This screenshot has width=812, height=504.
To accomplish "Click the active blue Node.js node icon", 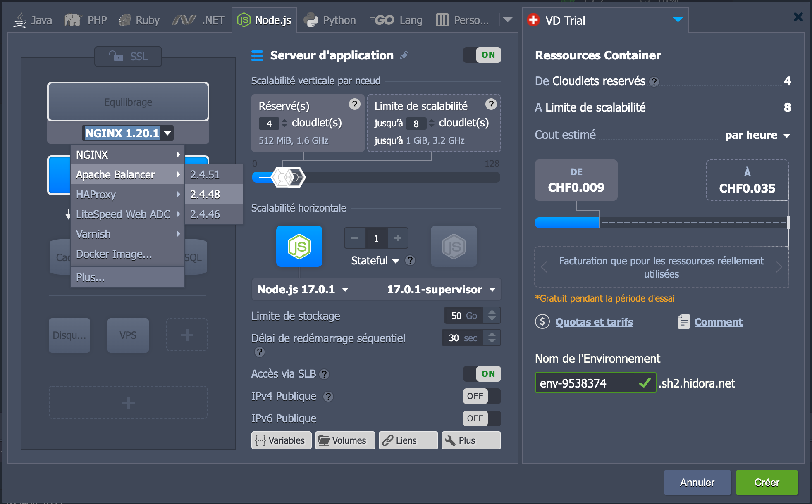I will tap(299, 246).
